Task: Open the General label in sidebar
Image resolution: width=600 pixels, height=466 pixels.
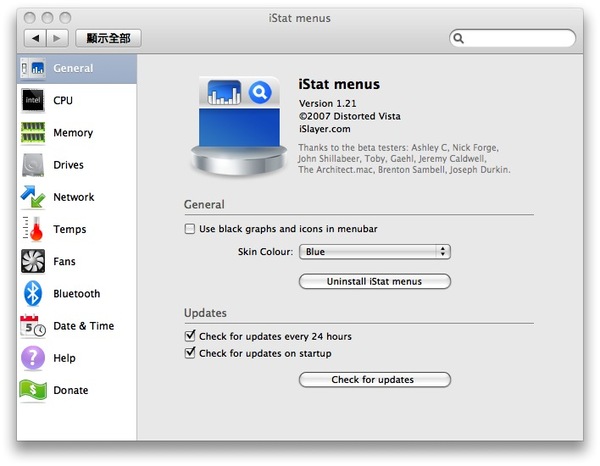Action: tap(73, 68)
